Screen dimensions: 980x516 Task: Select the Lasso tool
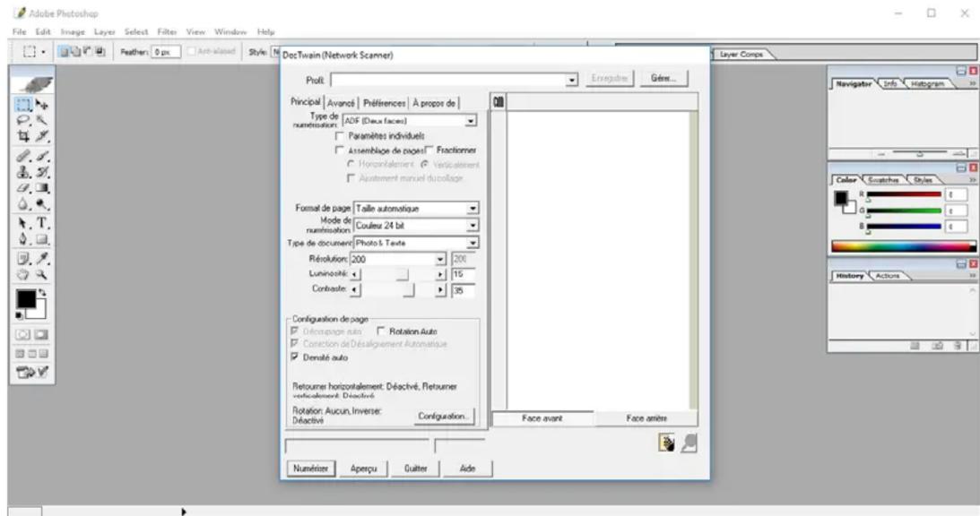point(23,120)
